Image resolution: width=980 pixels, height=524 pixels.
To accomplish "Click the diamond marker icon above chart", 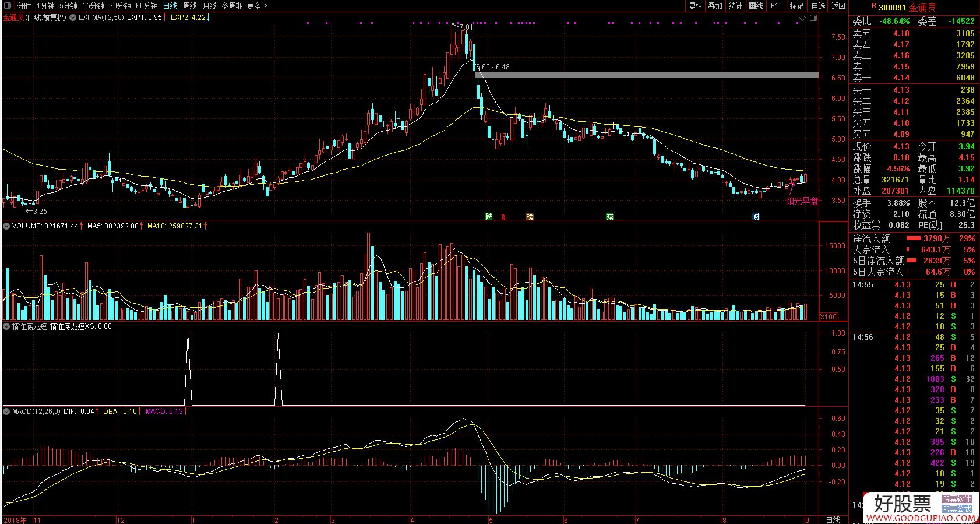I will point(802,18).
